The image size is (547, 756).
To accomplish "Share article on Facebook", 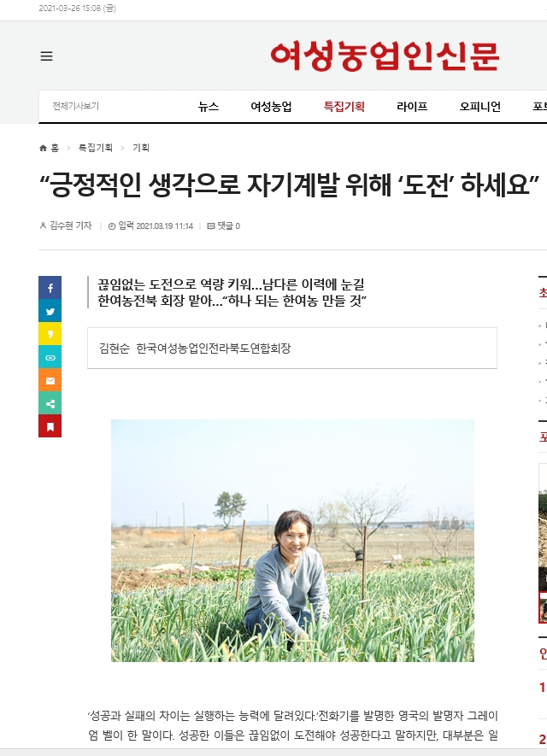I will 50,288.
